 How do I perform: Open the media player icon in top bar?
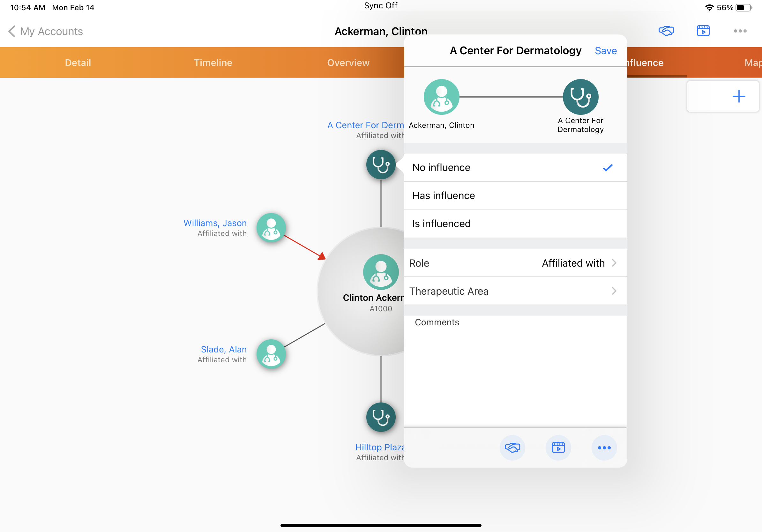703,31
